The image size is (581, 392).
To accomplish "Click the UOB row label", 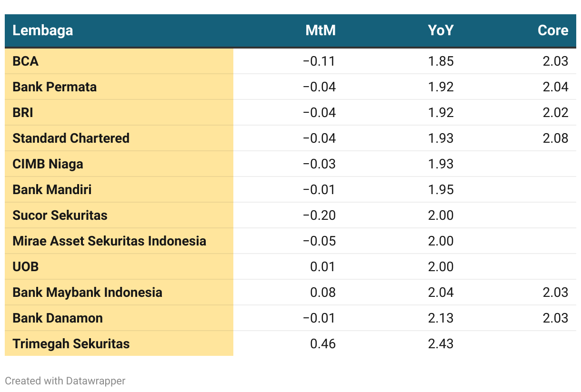I will click(26, 266).
